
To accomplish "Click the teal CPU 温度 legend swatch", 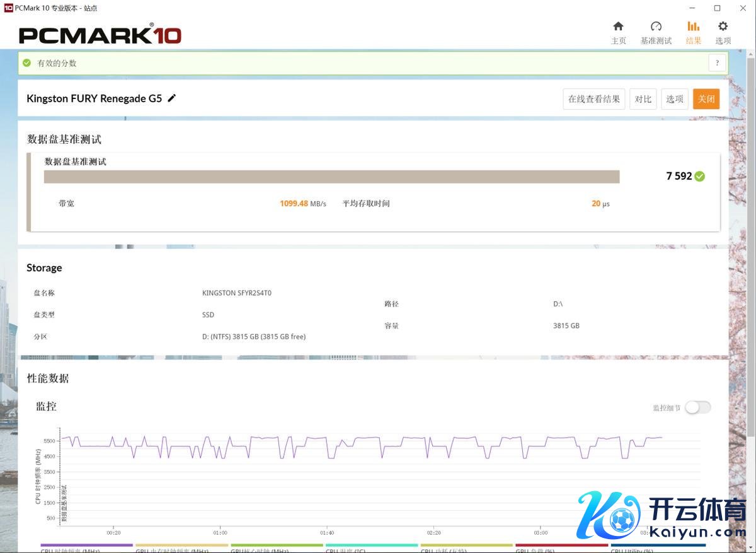I will coord(372,545).
